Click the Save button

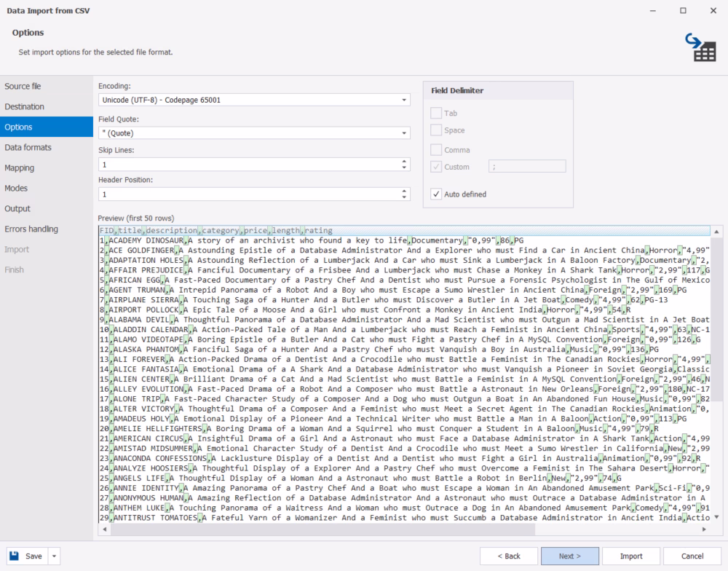27,556
